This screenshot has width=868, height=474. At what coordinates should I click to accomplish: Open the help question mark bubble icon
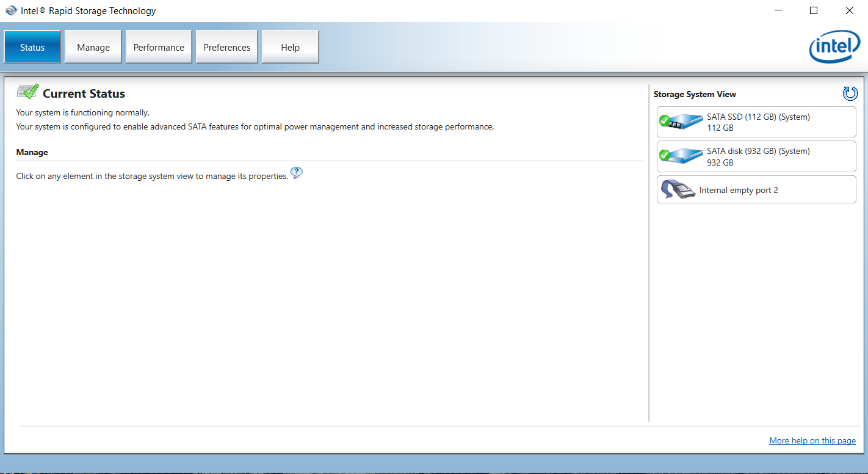(297, 173)
